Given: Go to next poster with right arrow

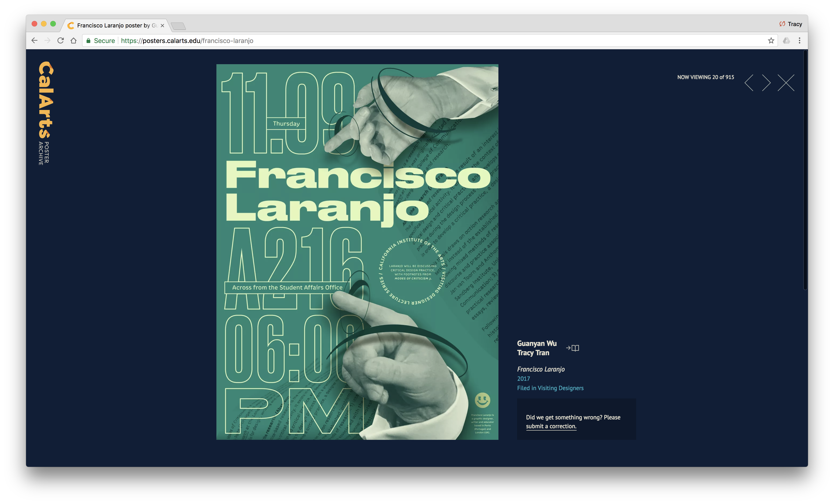Looking at the screenshot, I should click(x=766, y=83).
